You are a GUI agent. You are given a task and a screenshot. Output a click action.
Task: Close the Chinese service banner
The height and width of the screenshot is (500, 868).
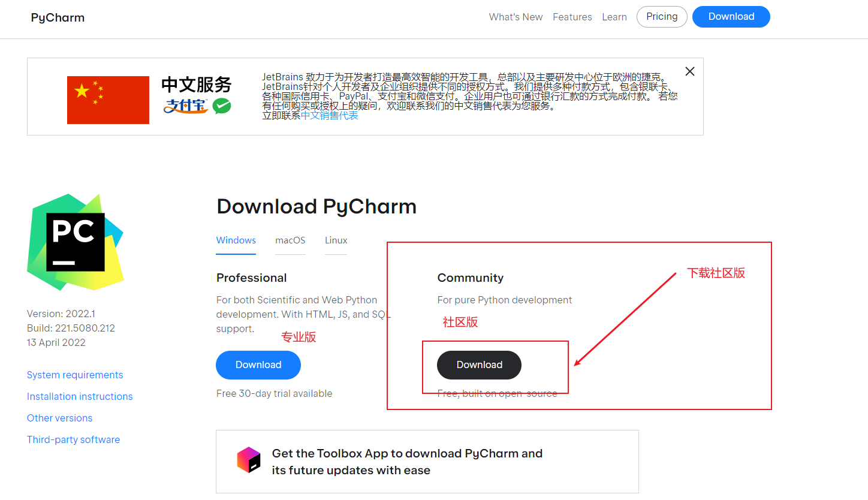point(690,71)
